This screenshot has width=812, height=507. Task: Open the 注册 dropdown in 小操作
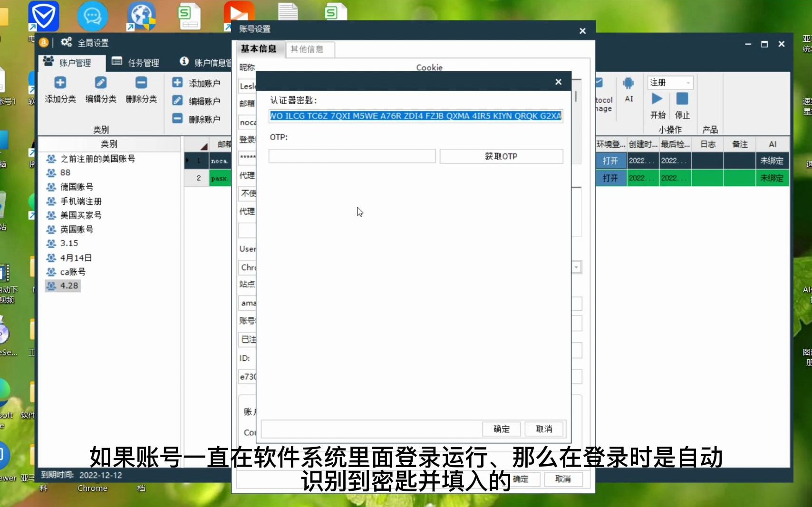coord(687,82)
